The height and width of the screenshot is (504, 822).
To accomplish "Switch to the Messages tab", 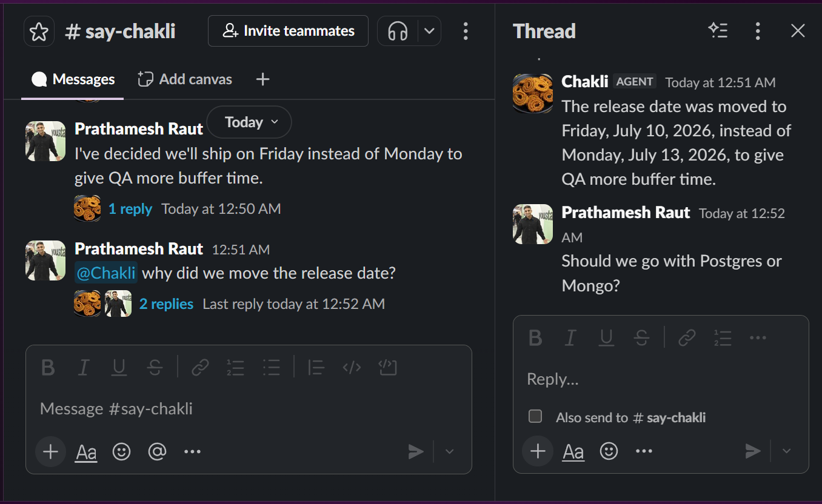I will (x=73, y=79).
